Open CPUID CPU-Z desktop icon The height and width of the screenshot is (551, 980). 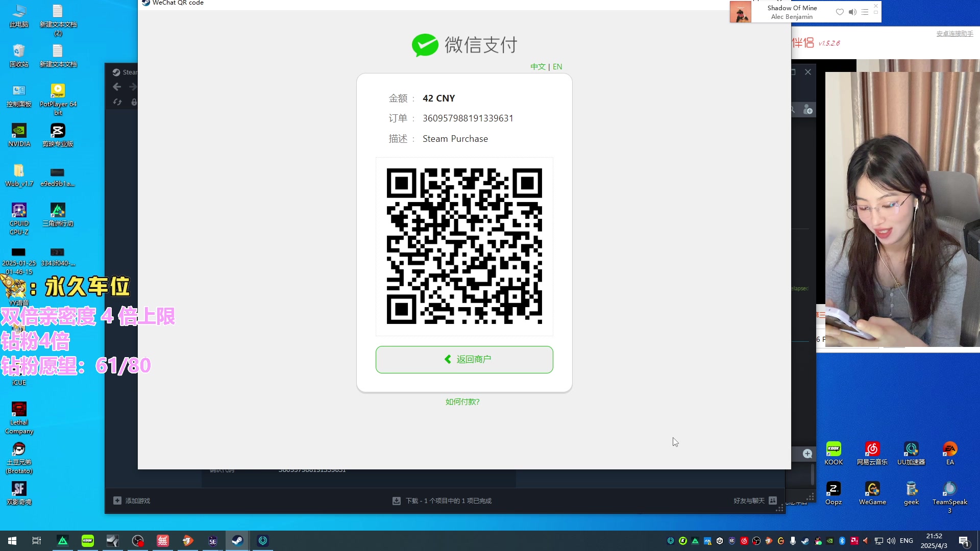(x=19, y=219)
